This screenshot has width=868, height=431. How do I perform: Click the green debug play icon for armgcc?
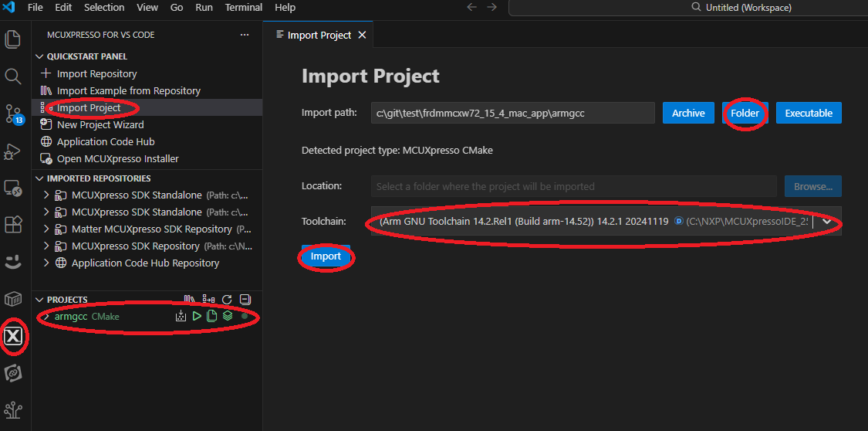pos(197,316)
